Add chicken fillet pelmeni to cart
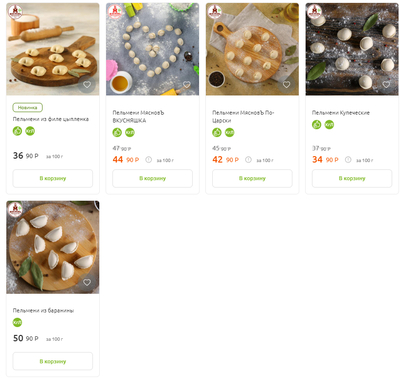 (x=53, y=178)
